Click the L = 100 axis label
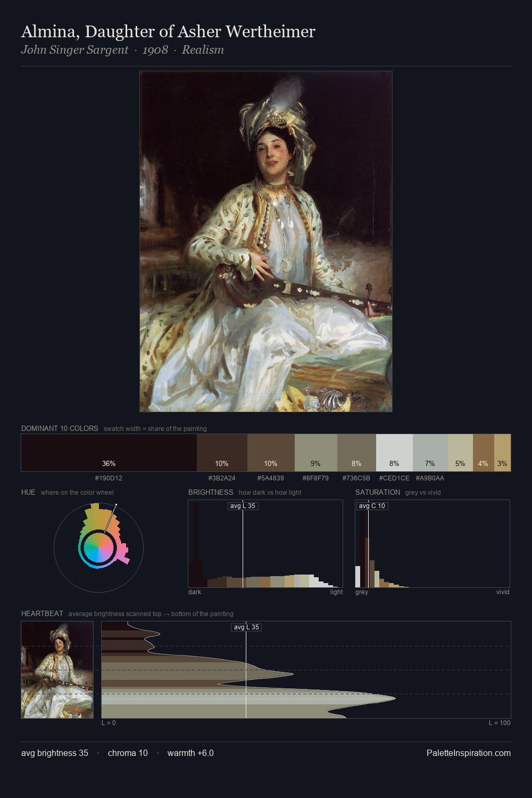Viewport: 532px width, 798px height. click(500, 723)
